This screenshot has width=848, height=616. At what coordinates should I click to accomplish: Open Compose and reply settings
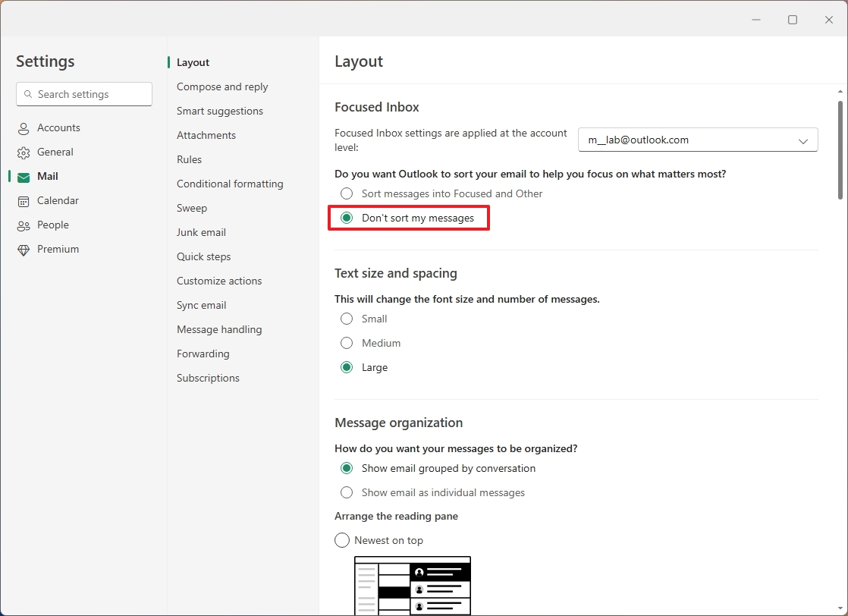pos(222,87)
